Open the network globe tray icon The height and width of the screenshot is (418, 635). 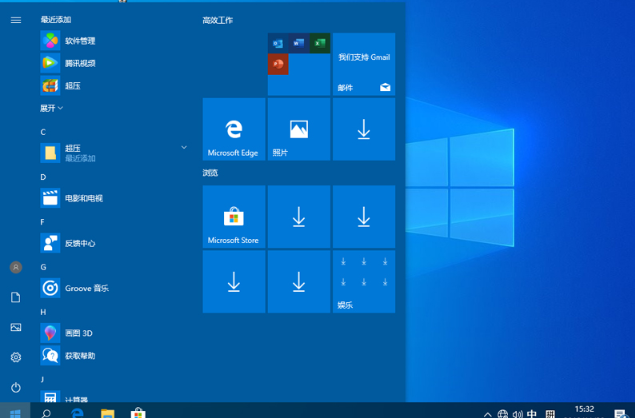[503, 414]
